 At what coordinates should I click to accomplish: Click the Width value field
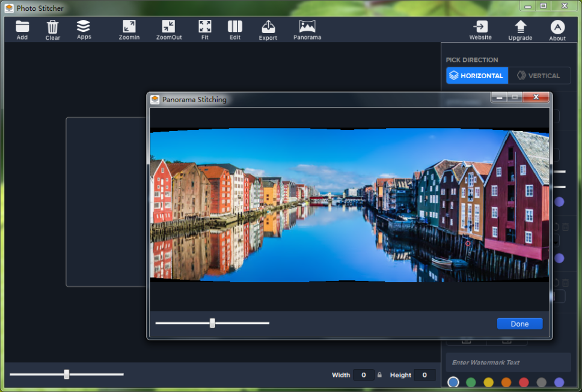tap(363, 375)
